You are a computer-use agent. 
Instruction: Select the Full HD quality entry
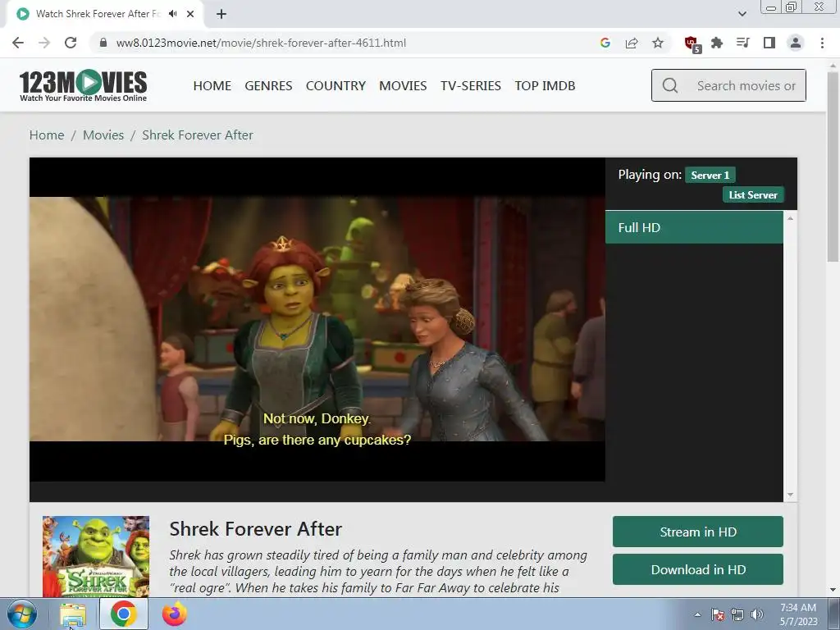[694, 228]
